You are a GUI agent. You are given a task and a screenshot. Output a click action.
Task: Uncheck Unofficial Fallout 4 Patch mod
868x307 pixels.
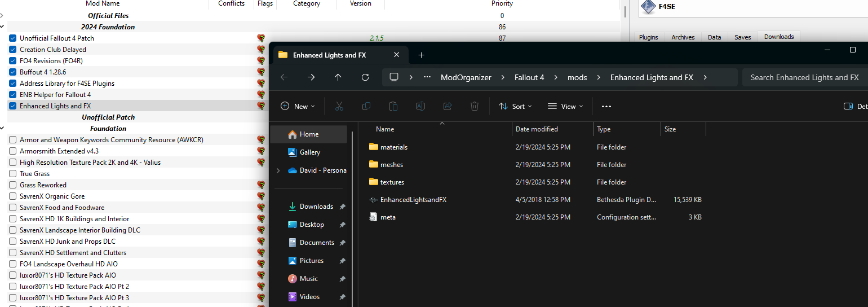(x=12, y=38)
